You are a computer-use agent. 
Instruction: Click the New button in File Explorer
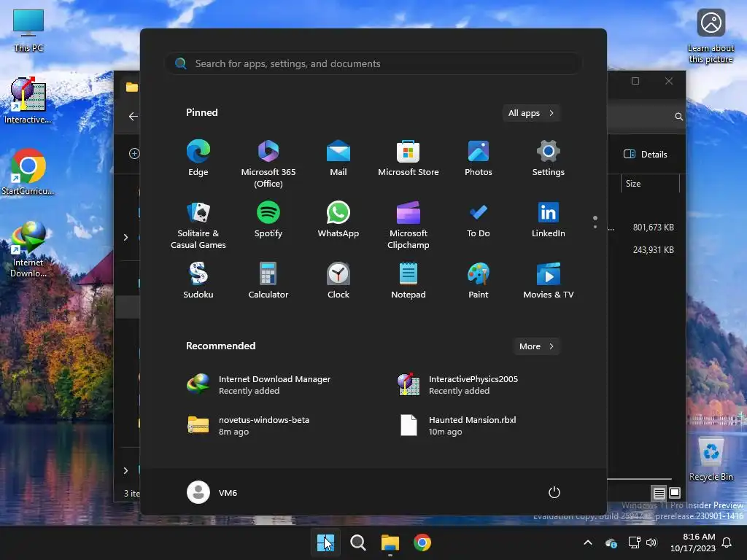[x=134, y=153]
